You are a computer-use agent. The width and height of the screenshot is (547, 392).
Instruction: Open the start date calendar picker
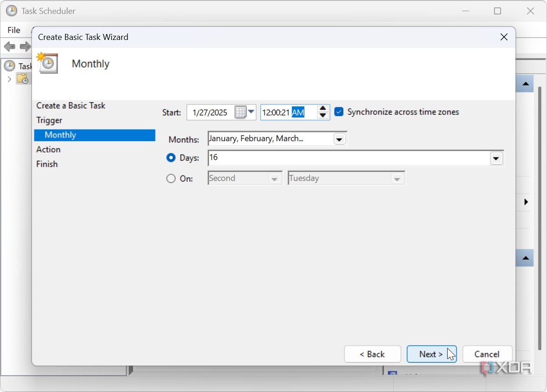coord(251,112)
